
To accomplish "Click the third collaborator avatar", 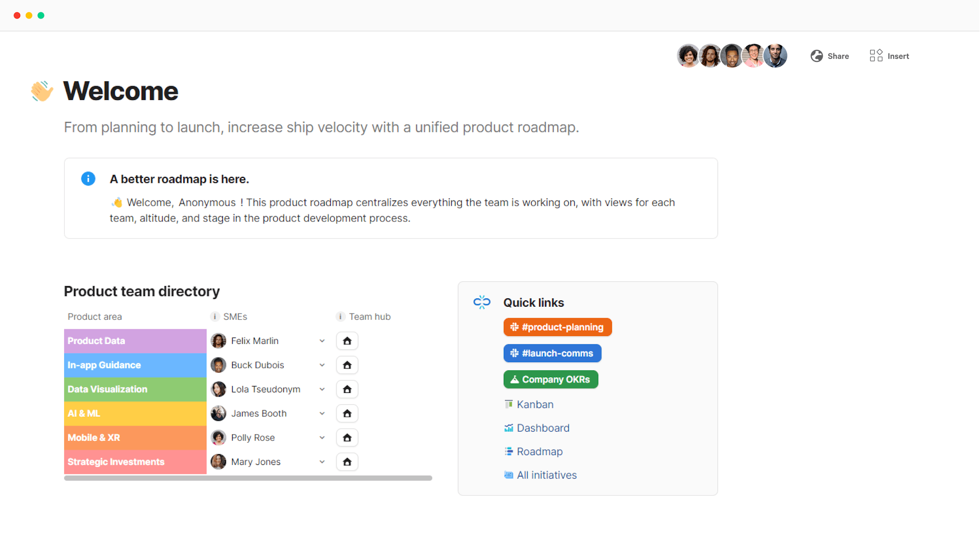I will pos(732,56).
